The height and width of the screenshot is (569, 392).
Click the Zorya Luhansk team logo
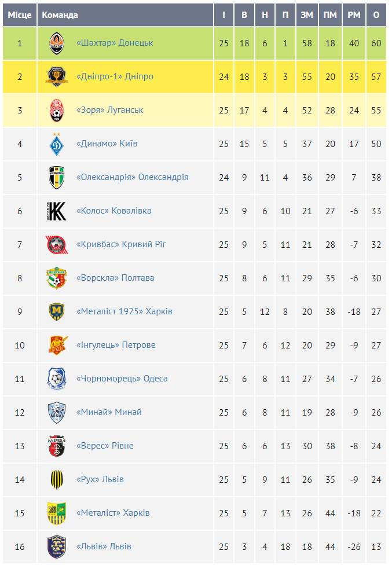[x=57, y=111]
